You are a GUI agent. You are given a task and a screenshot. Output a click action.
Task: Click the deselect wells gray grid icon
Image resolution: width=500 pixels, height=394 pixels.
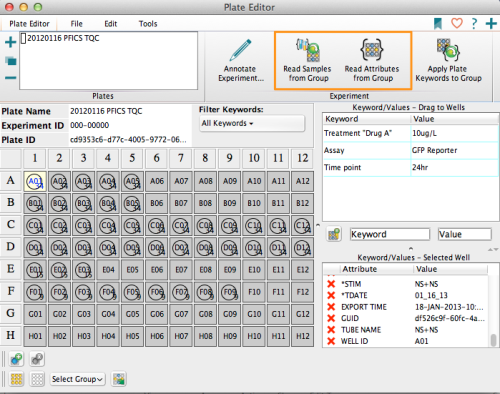(37, 379)
